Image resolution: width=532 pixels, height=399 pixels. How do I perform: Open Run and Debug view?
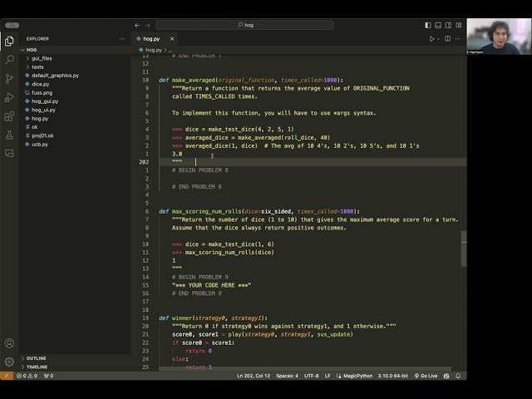(9, 97)
